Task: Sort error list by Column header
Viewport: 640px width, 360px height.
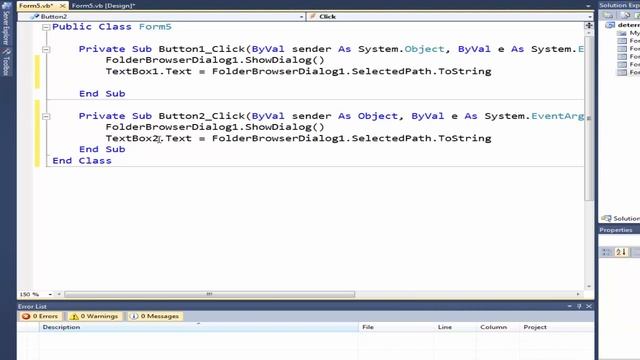Action: pos(498,327)
